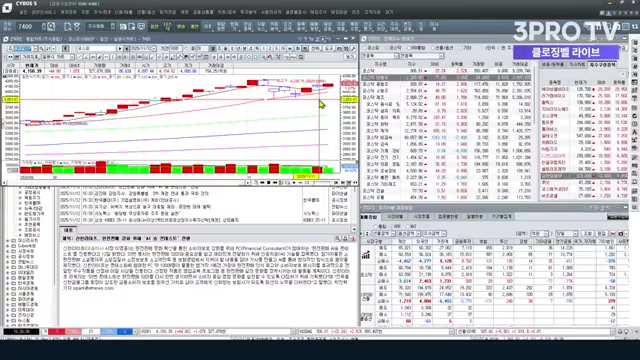Image resolution: width=640 pixels, height=360 pixels.
Task: Expand 연합뉴스 folder in news tree
Action: [x=8, y=262]
